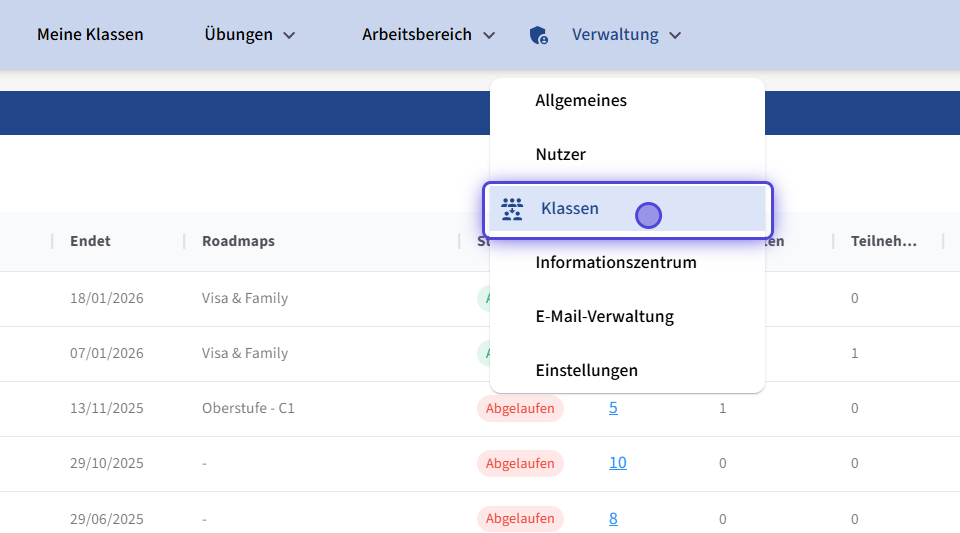Select Allgemeines from the Verwaltung menu
Viewport: 960px width, 533px height.
coord(581,101)
